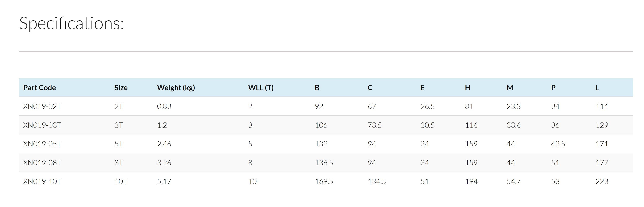Screen dimensions: 644x207
Task: Click part code XN019-02T
Action: pos(42,106)
